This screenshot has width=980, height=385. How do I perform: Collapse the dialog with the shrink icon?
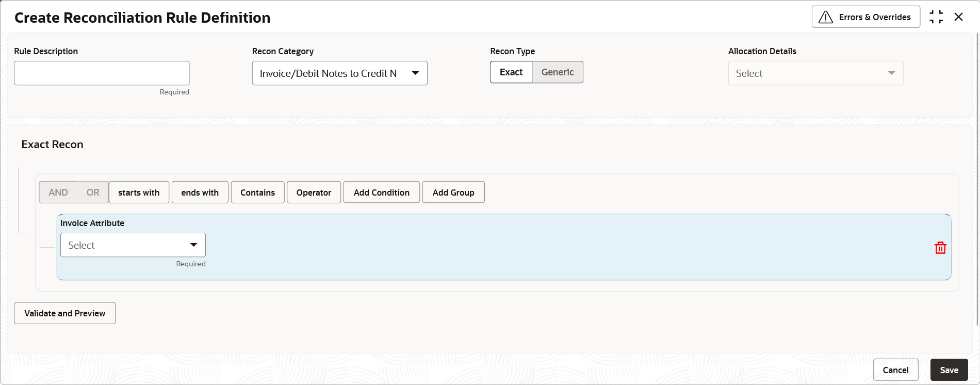click(936, 17)
